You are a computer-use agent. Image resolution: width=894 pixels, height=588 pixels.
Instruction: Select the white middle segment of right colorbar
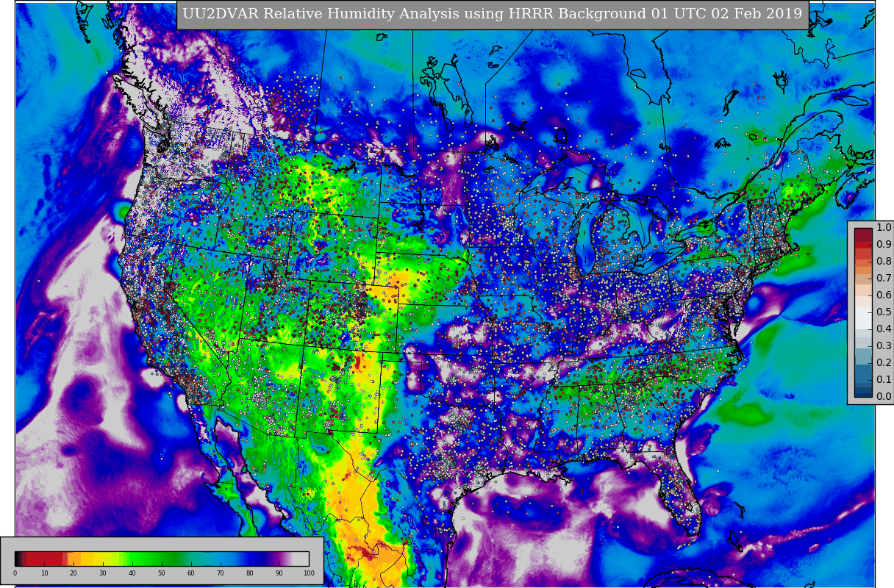coord(863,318)
